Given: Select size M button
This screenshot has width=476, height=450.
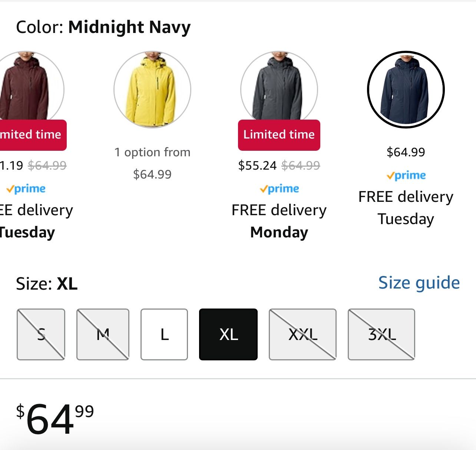Looking at the screenshot, I should pos(103,334).
